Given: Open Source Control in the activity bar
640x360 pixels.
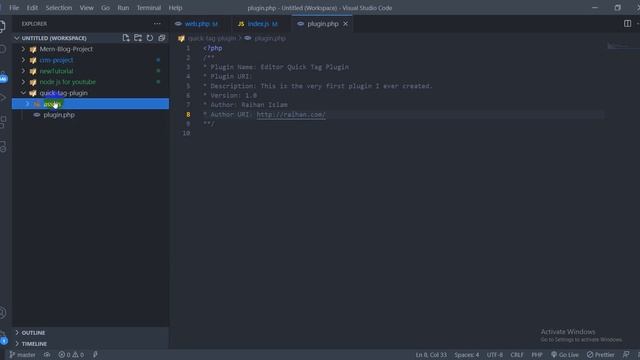Looking at the screenshot, I should point(3,76).
